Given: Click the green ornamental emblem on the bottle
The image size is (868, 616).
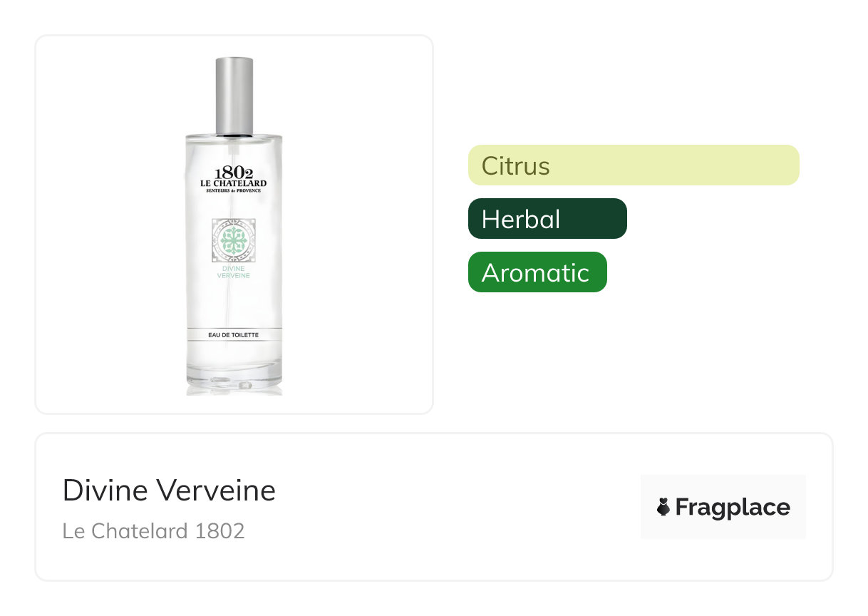Looking at the screenshot, I should coord(234,240).
